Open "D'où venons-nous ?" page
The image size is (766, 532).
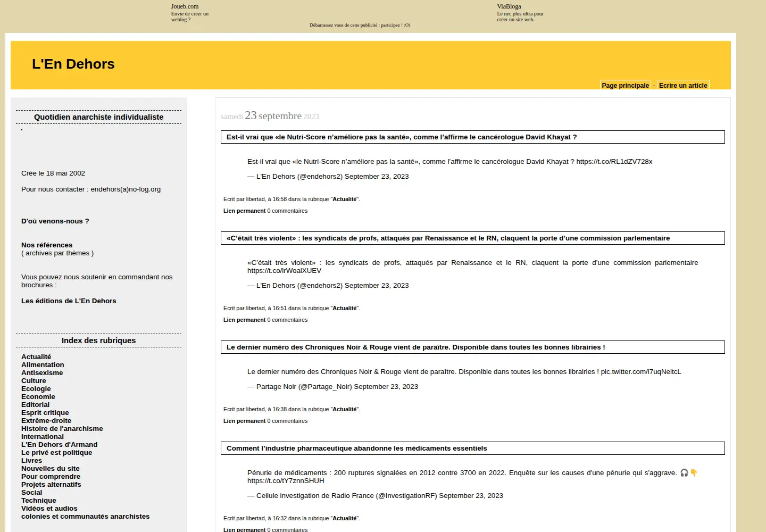(x=55, y=221)
